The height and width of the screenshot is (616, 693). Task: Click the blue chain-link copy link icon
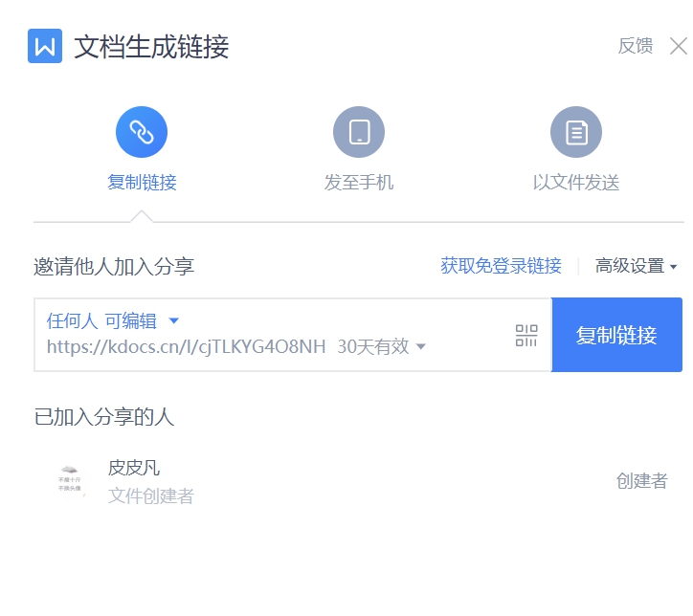[142, 132]
